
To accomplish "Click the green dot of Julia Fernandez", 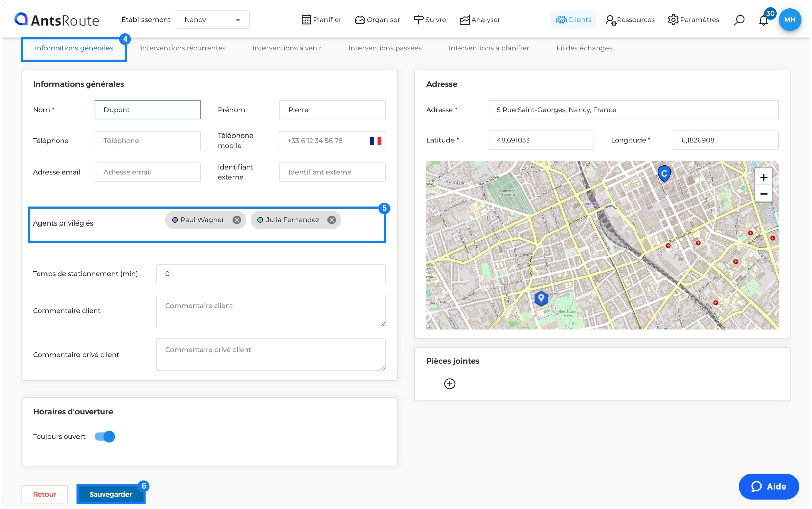I will click(x=260, y=220).
